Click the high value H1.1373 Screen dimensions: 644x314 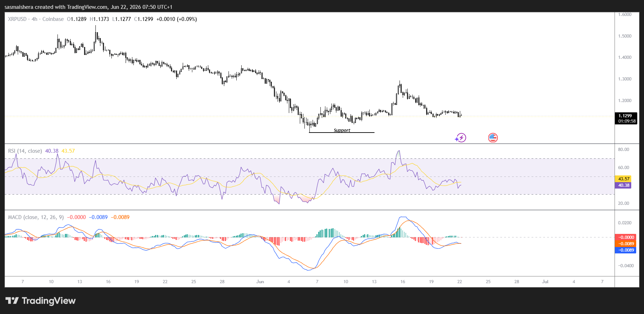[99, 19]
